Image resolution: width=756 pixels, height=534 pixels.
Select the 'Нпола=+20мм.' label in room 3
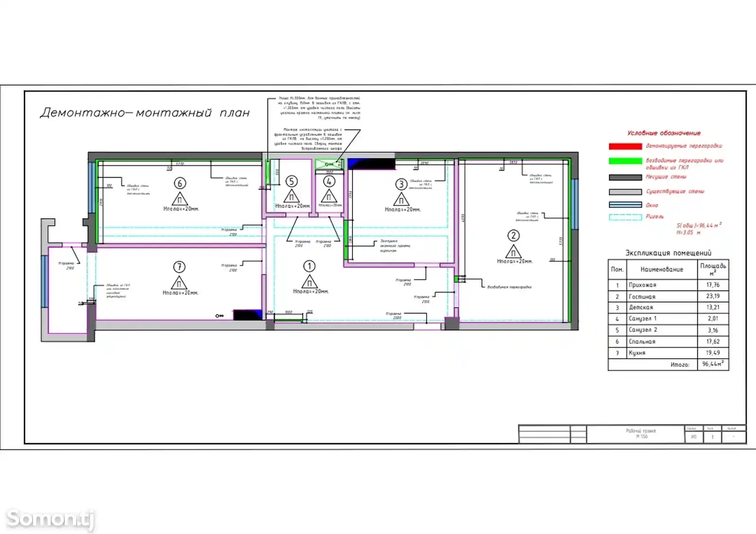[x=403, y=209]
